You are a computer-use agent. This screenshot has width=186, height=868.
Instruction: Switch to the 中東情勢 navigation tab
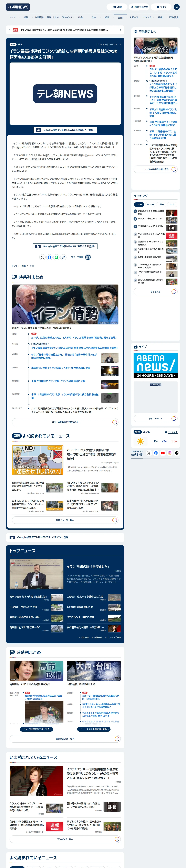coord(39,18)
